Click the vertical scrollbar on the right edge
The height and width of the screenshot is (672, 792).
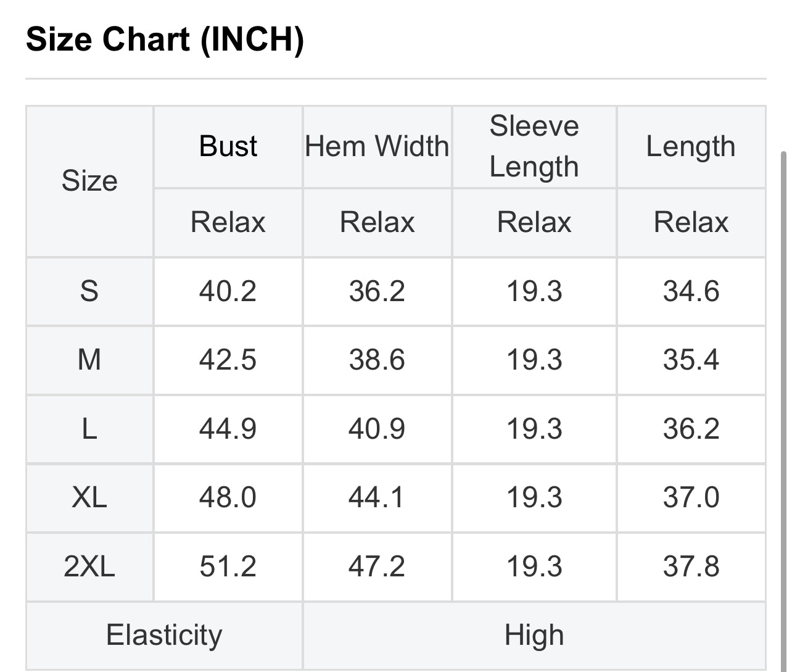(x=784, y=407)
